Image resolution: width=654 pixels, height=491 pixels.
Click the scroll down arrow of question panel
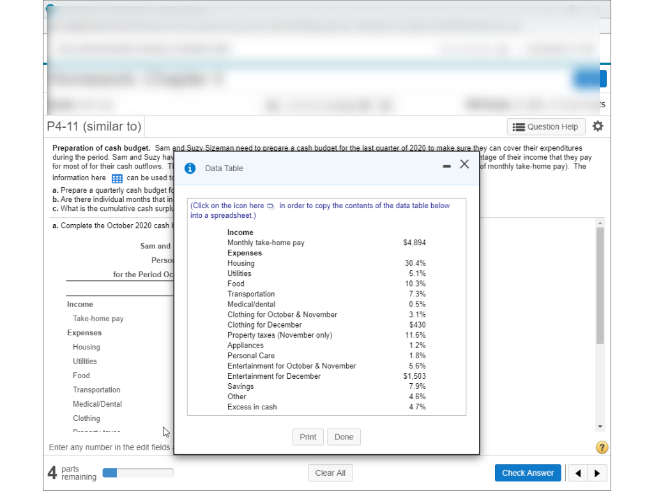pyautogui.click(x=600, y=426)
